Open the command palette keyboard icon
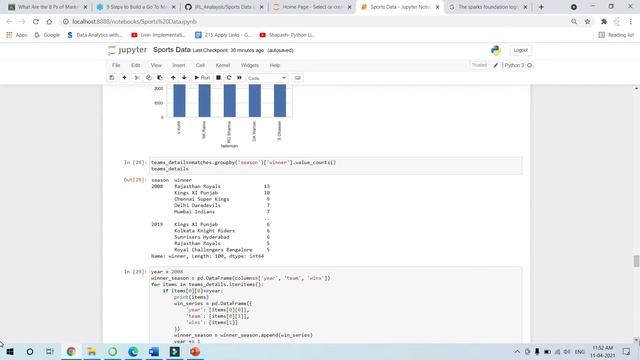Viewport: 640px width, 360px height. tap(298, 78)
